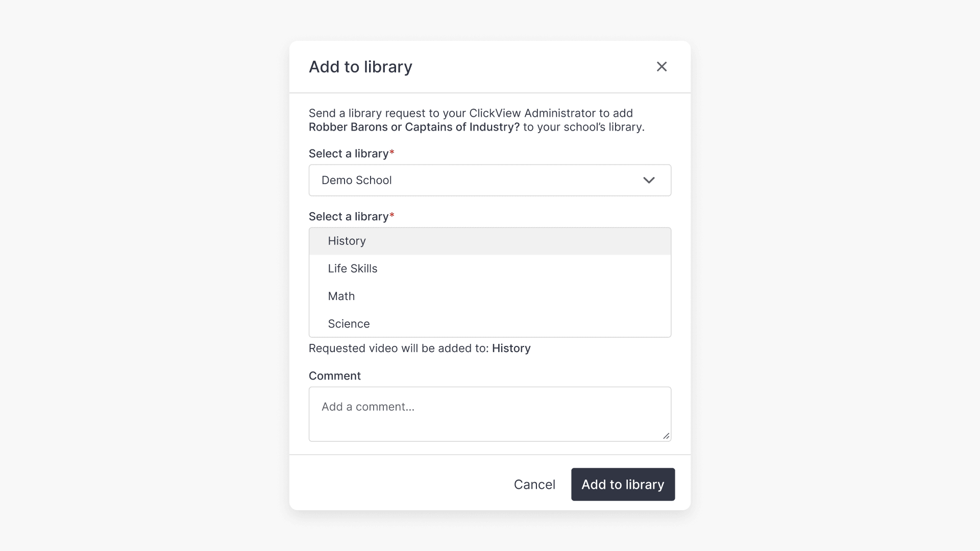Viewport: 980px width, 551px height.
Task: Focus the Comment text area
Action: click(x=489, y=413)
